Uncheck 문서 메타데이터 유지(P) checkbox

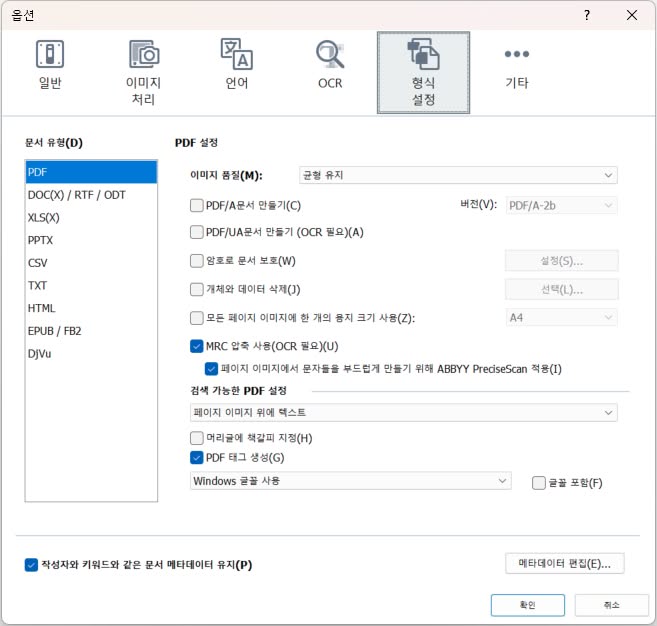tap(31, 565)
